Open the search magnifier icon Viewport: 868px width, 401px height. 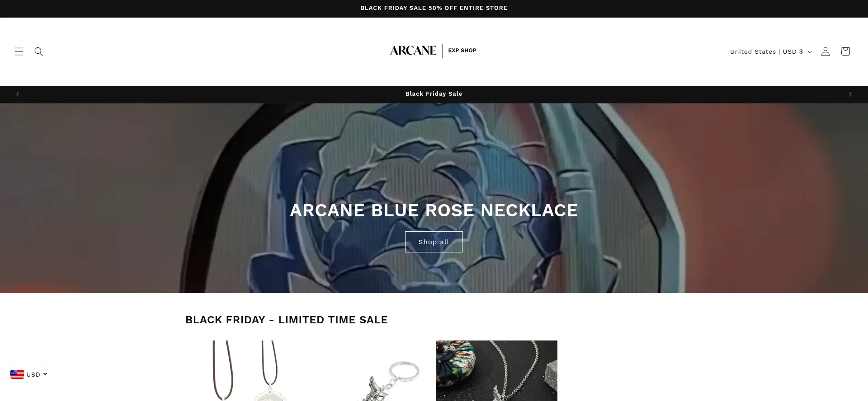point(39,51)
